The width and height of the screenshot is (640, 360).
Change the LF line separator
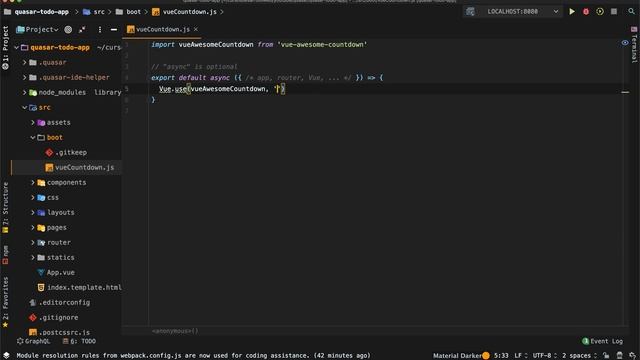520,356
